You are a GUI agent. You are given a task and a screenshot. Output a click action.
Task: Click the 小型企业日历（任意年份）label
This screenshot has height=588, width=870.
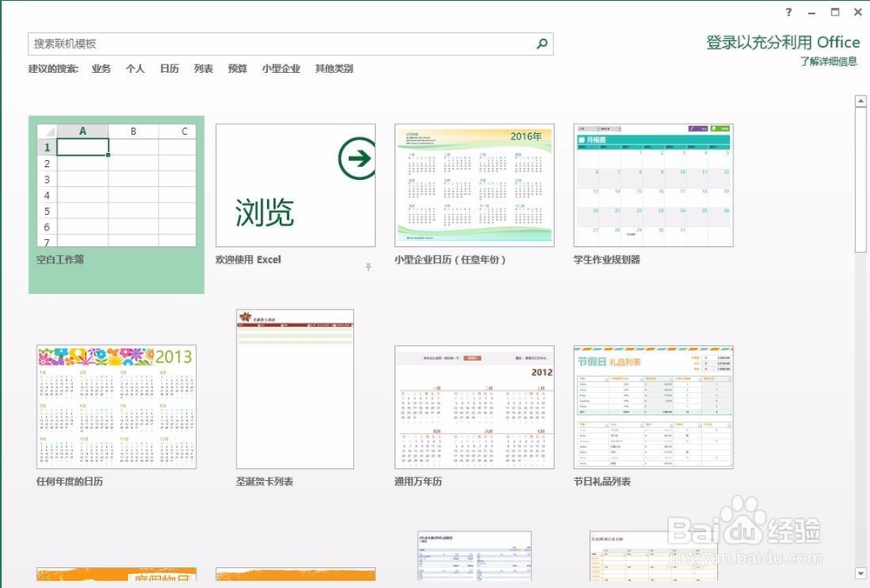click(450, 259)
